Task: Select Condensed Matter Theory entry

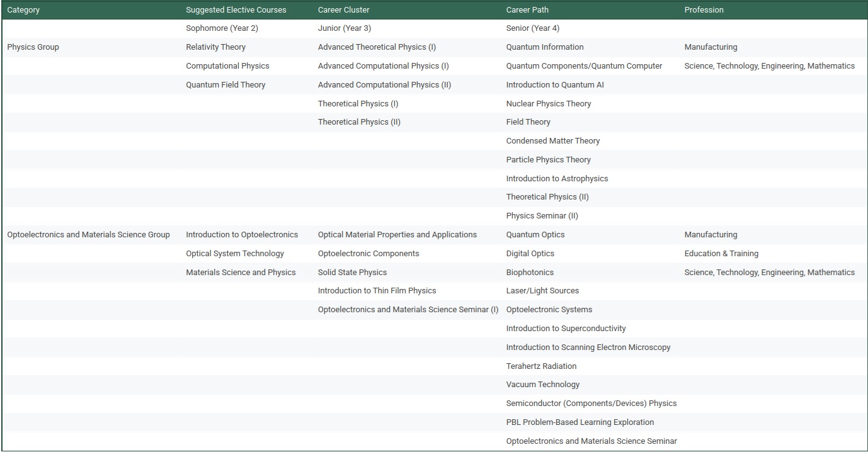Action: (552, 141)
